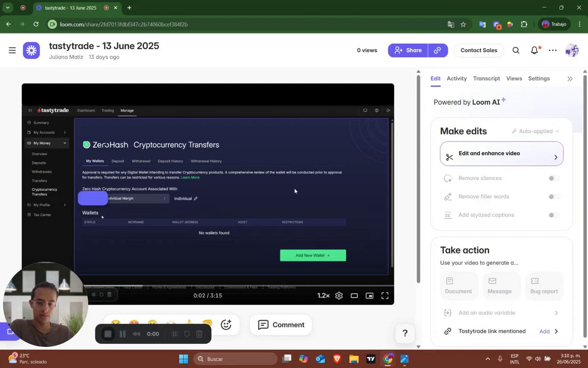Open the Edit tab
The height and width of the screenshot is (368, 588).
(x=435, y=79)
